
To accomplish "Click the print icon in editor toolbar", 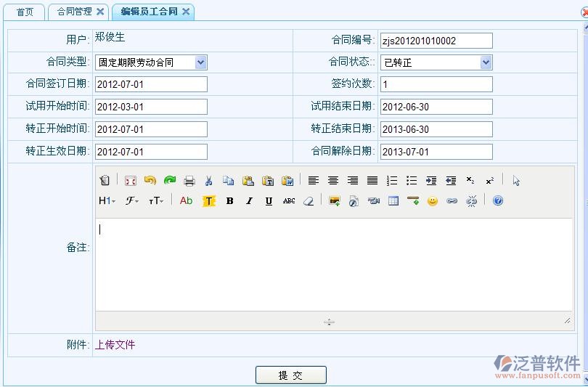I will click(x=189, y=181).
